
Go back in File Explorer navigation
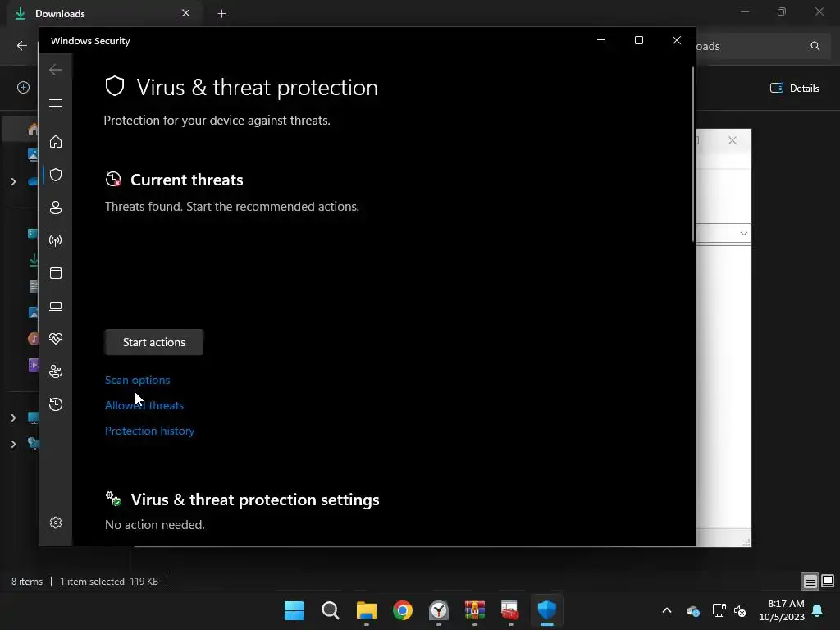tap(22, 46)
